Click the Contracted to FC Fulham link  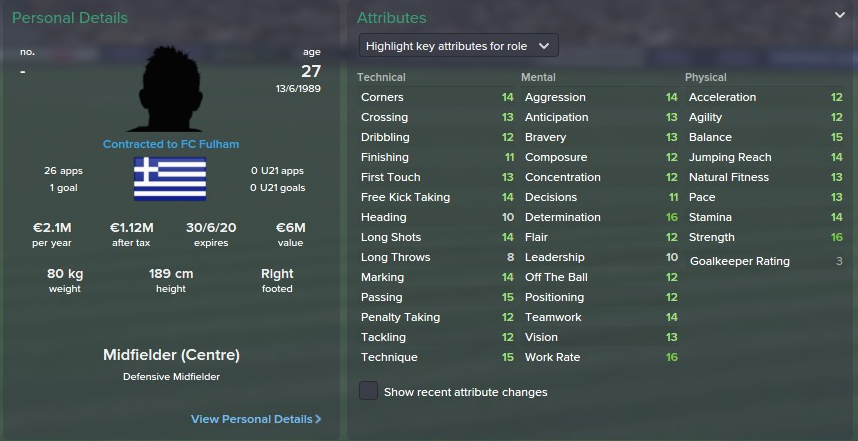(171, 144)
